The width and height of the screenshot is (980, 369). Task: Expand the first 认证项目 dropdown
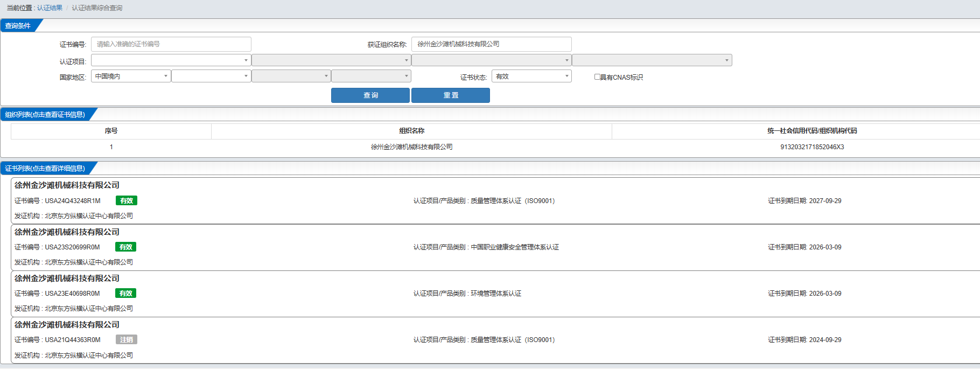click(x=171, y=60)
